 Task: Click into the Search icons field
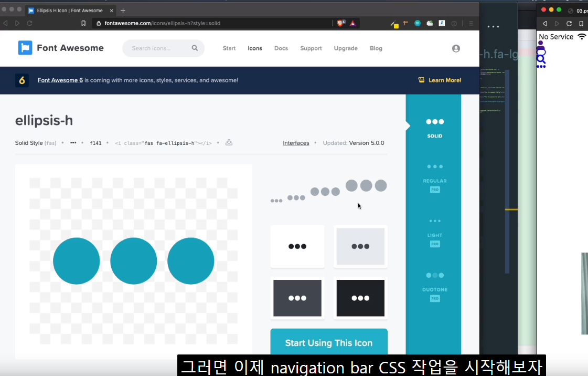(164, 48)
